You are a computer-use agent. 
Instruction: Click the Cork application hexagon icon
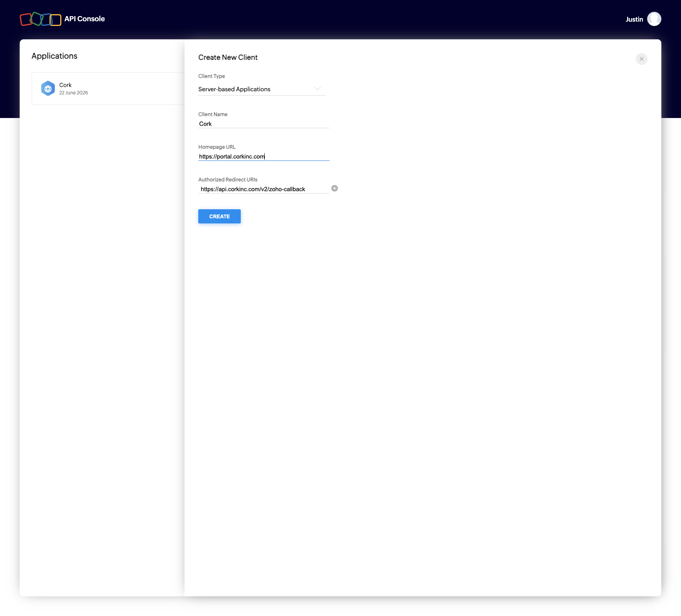click(48, 89)
